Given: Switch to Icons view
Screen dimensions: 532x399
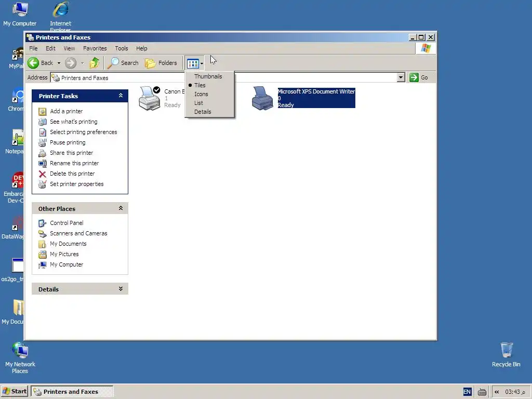Looking at the screenshot, I should click(x=201, y=94).
